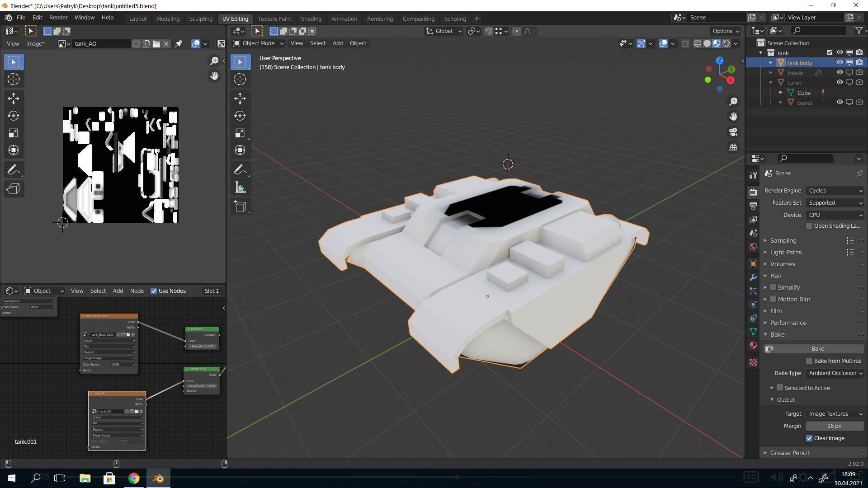868x488 pixels.
Task: Enable Bake from Multires checkbox
Action: pos(809,361)
